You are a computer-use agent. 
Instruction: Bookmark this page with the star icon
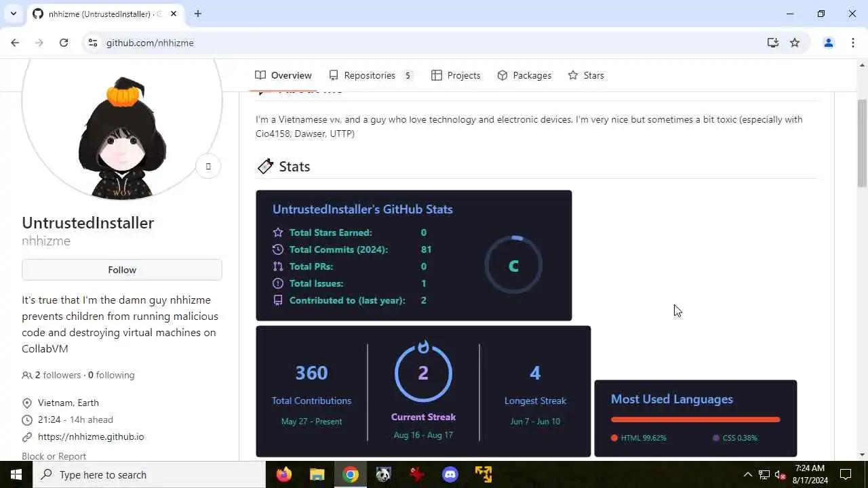point(795,43)
